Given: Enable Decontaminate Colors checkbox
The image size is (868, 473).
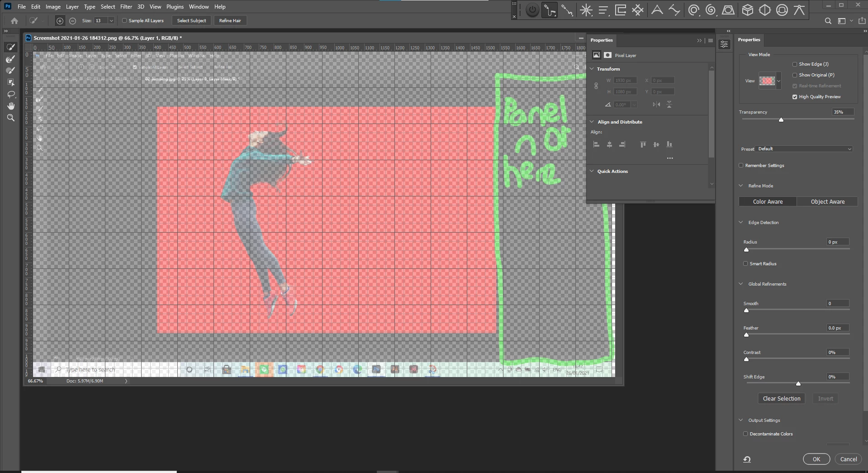Looking at the screenshot, I should [x=745, y=434].
